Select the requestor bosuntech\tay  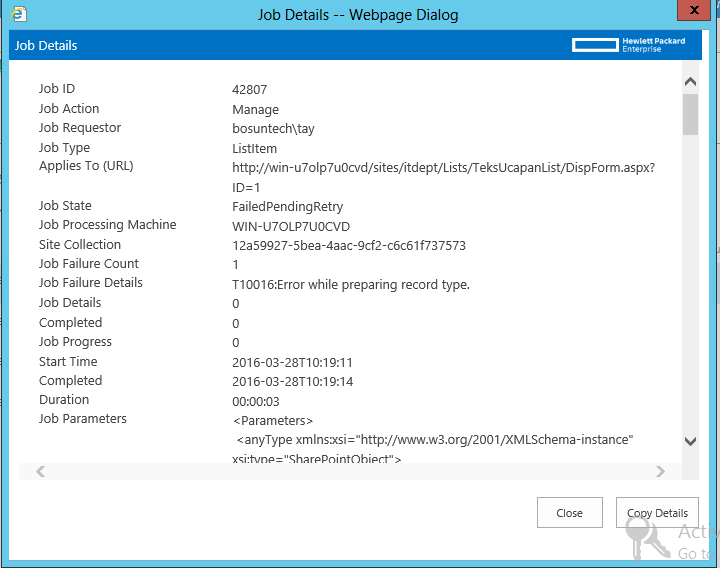273,129
